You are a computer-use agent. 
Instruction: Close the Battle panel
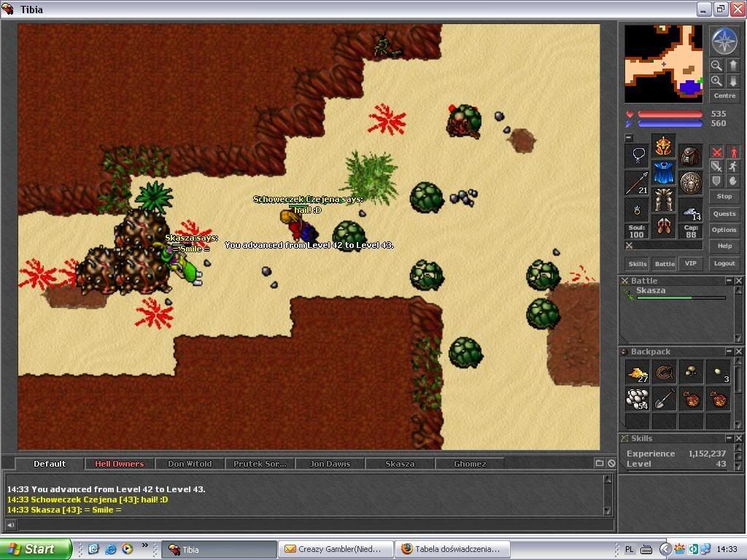(738, 281)
